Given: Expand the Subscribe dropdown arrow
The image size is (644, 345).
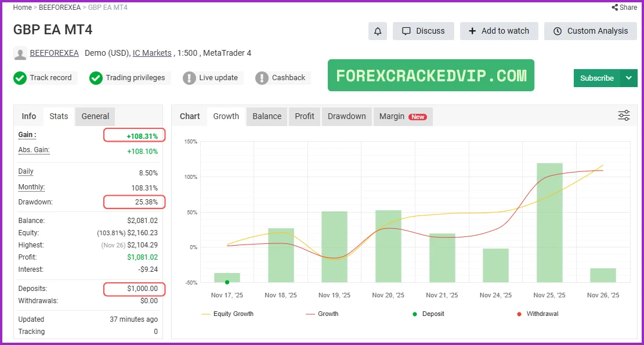Looking at the screenshot, I should 629,78.
